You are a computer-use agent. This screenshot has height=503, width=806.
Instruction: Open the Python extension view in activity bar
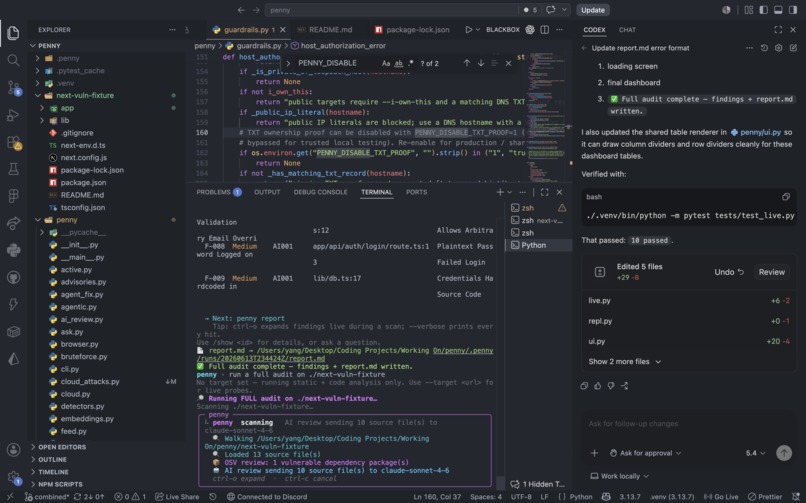(x=13, y=250)
